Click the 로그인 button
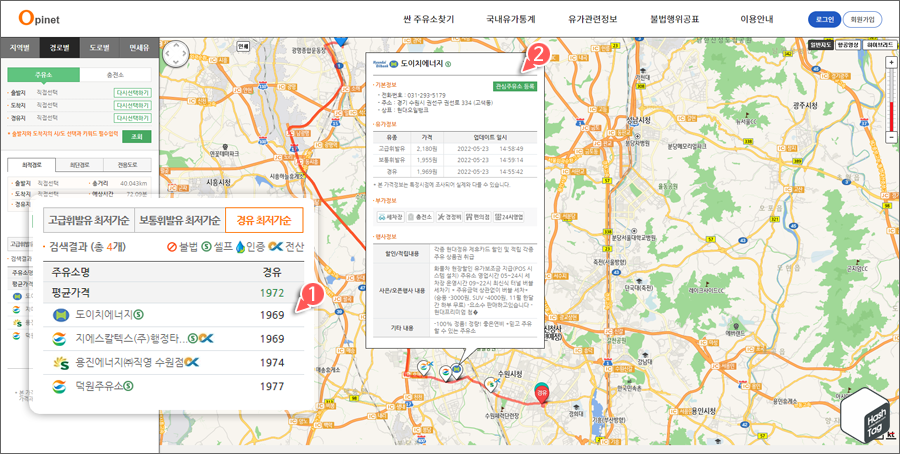This screenshot has width=900, height=454. pyautogui.click(x=824, y=19)
